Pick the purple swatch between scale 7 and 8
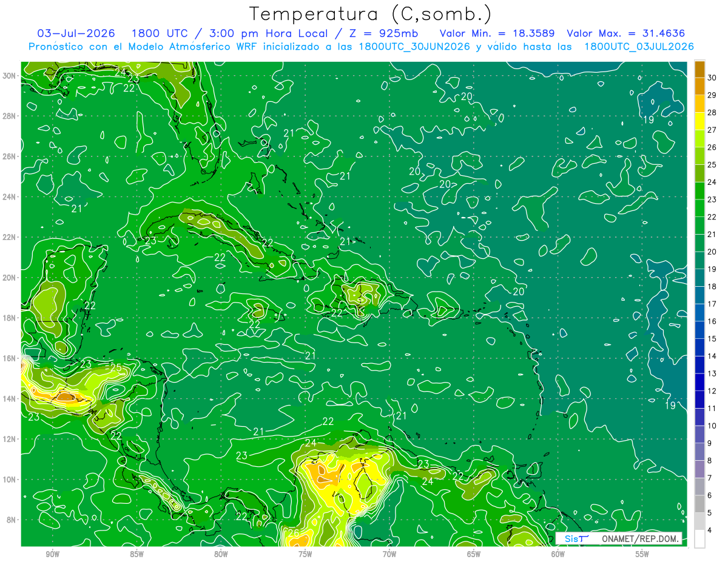The width and height of the screenshot is (728, 562). pyautogui.click(x=699, y=469)
